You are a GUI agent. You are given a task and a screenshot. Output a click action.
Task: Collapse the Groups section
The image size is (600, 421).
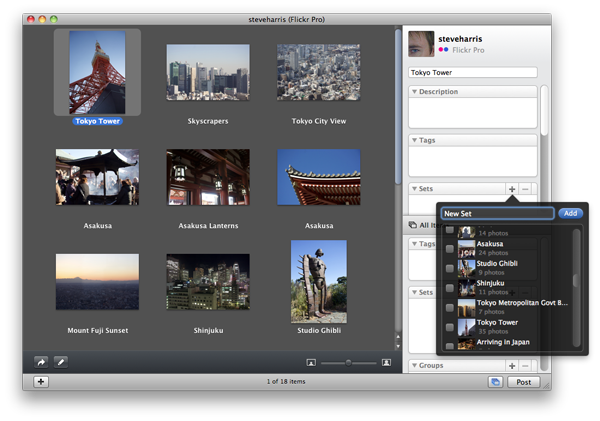pos(414,366)
